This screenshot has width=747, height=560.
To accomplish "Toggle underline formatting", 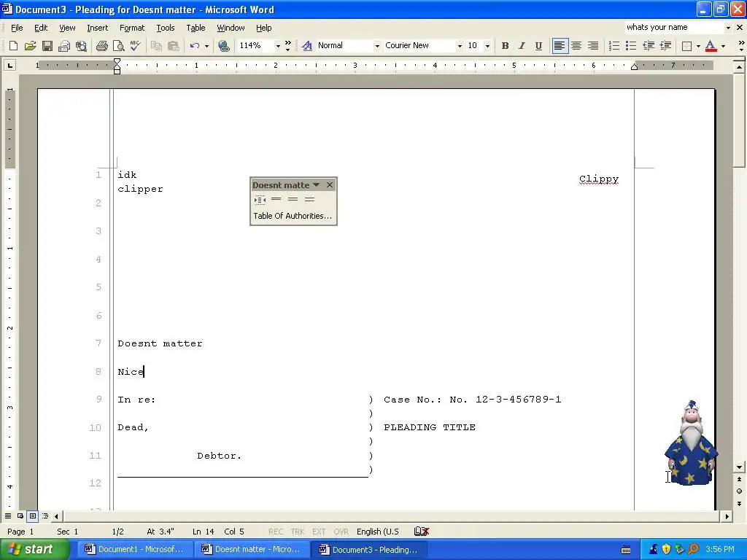I will pos(538,46).
